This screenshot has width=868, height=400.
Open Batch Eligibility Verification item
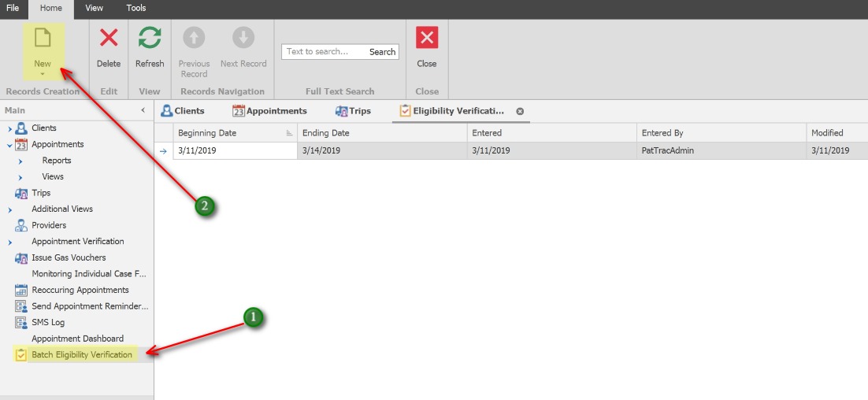click(82, 354)
